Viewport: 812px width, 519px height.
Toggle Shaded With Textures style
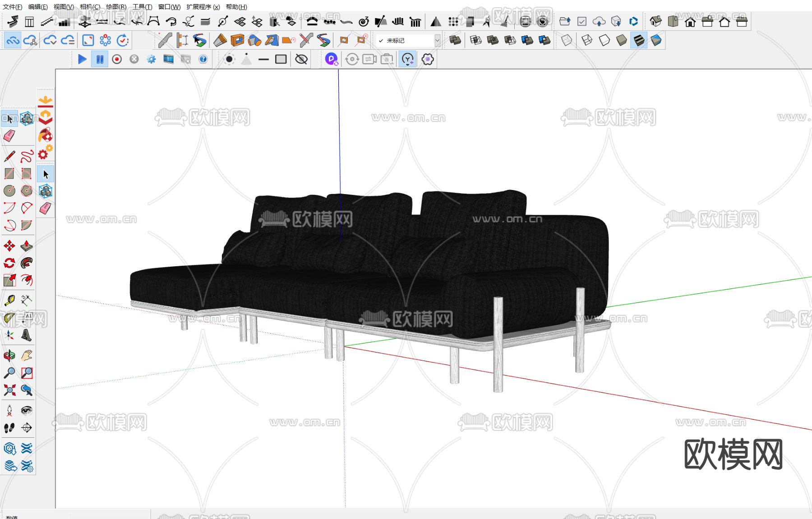click(x=639, y=41)
